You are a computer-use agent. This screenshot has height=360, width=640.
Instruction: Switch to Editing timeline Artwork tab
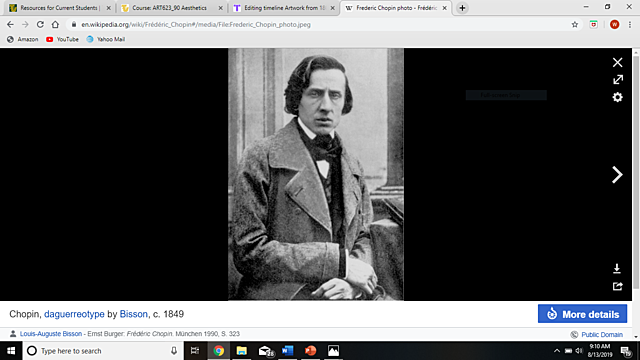(284, 8)
